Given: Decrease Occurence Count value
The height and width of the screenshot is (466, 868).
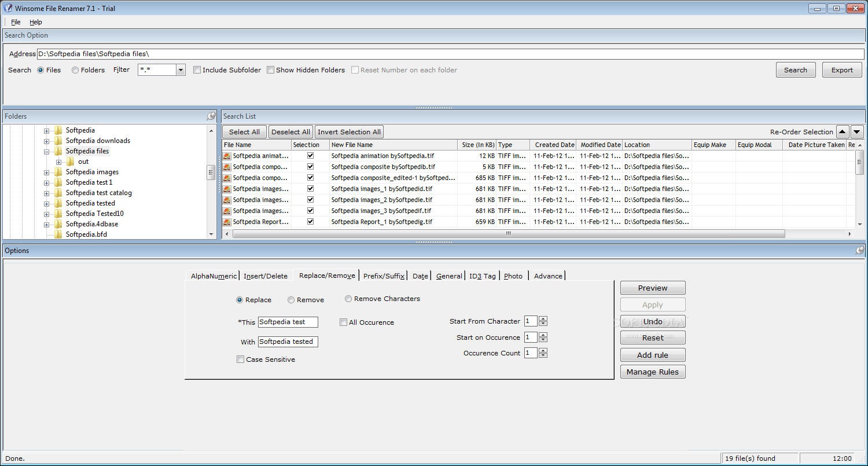Looking at the screenshot, I should point(543,355).
